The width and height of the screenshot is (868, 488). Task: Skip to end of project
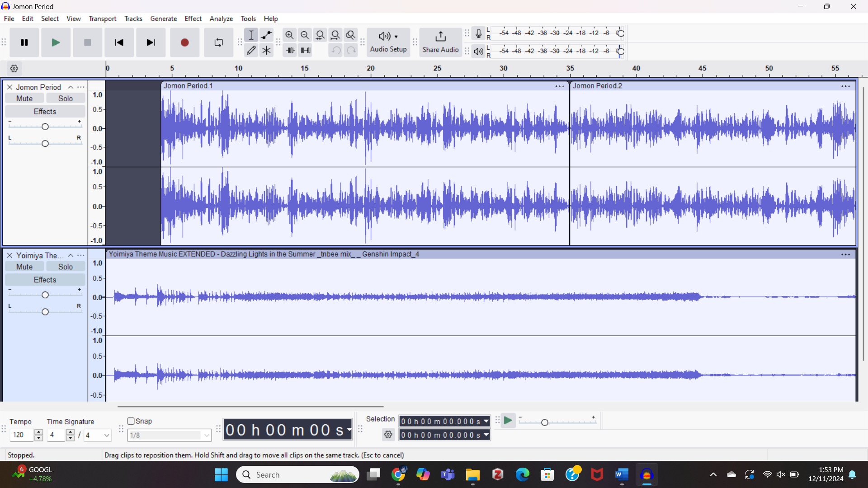[151, 42]
